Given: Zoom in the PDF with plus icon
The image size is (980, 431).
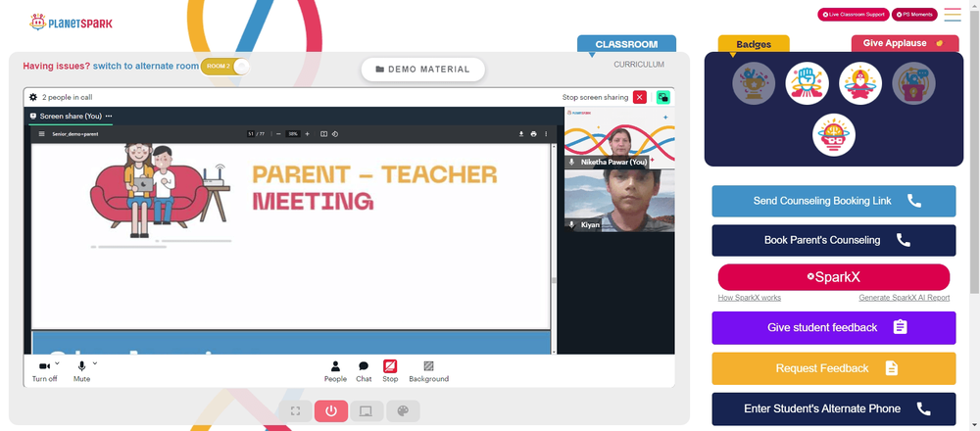Looking at the screenshot, I should pos(307,133).
